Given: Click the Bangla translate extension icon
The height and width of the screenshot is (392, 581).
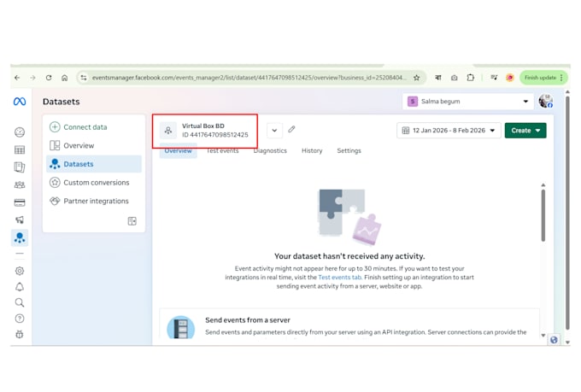Looking at the screenshot, I should (438, 78).
